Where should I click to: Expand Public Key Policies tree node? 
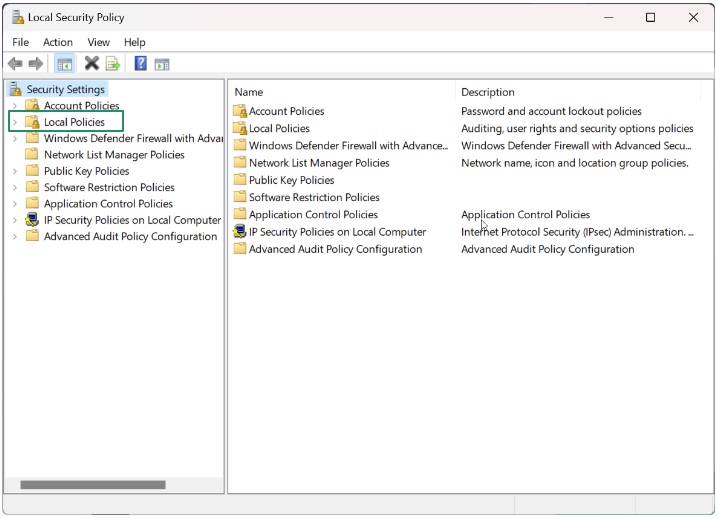click(15, 171)
